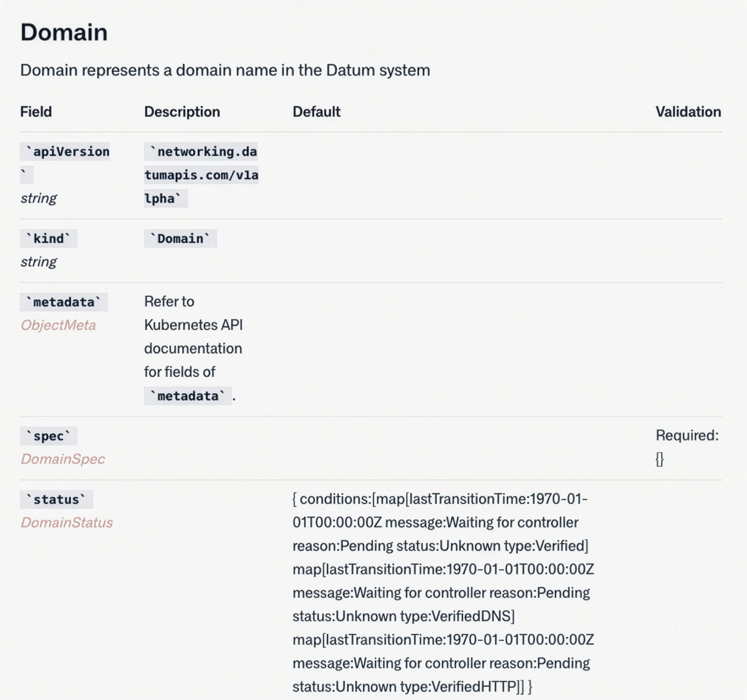This screenshot has width=747, height=700.
Task: Click the Validation column header
Action: pyautogui.click(x=688, y=111)
